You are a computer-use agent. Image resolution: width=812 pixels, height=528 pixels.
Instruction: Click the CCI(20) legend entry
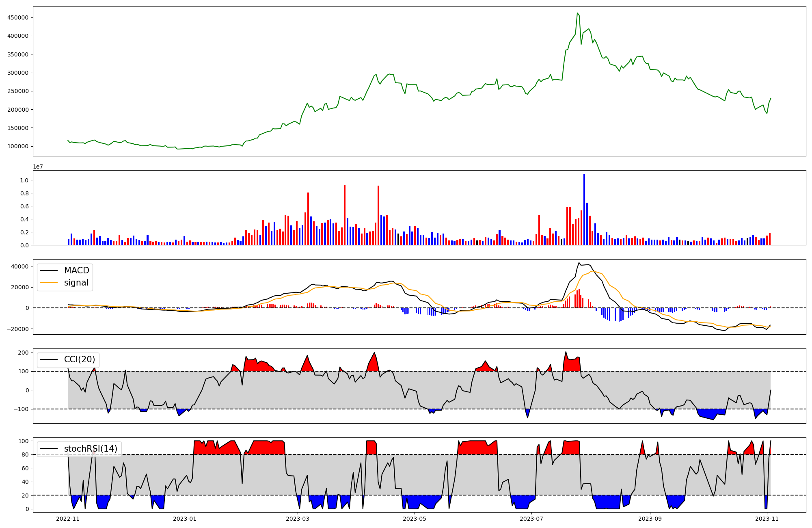point(80,359)
